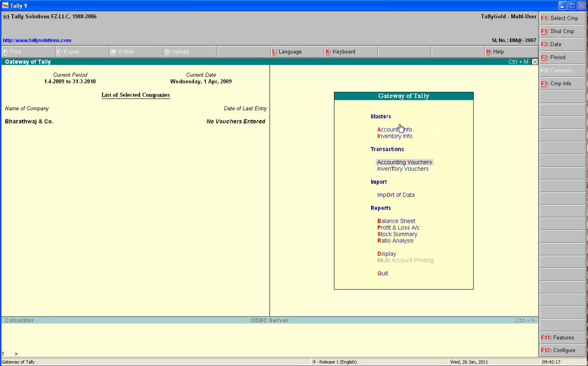The height and width of the screenshot is (366, 588).
Task: Open F11: Features settings
Action: (562, 338)
